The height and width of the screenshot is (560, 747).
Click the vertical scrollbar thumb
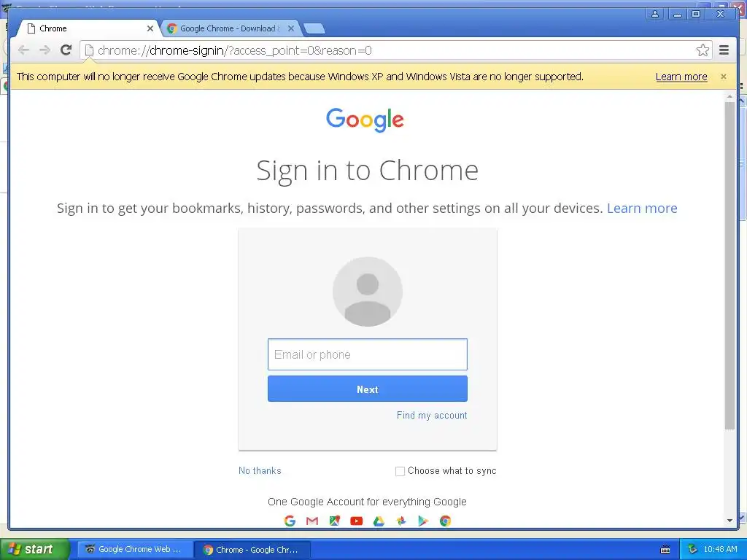point(729,265)
